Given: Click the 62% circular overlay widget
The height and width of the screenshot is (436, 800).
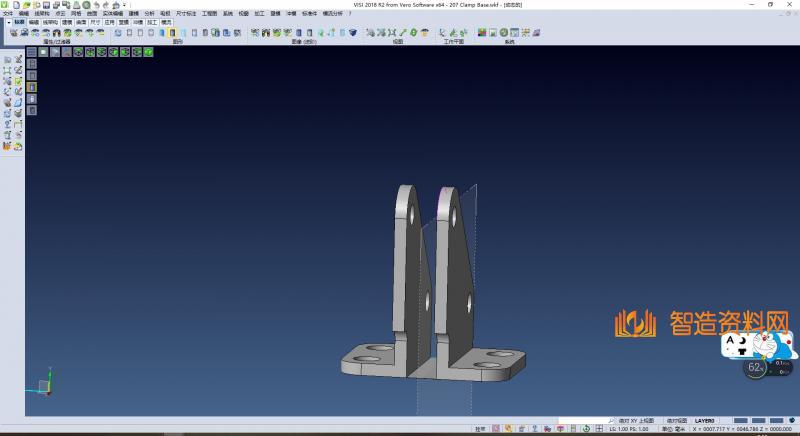Looking at the screenshot, I should click(x=757, y=368).
